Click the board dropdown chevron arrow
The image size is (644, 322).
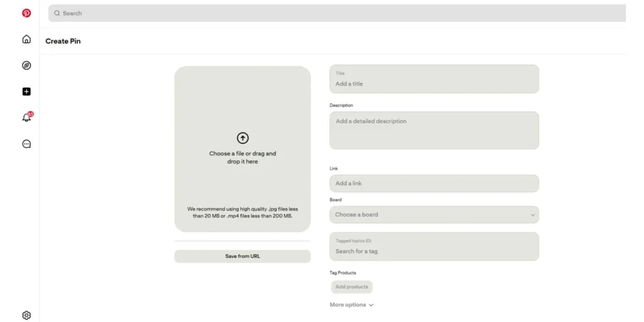pos(532,215)
